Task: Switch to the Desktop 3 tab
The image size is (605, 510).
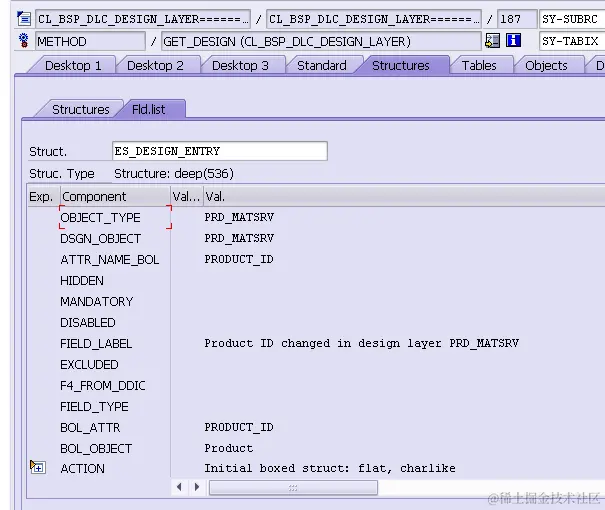Action: point(240,66)
